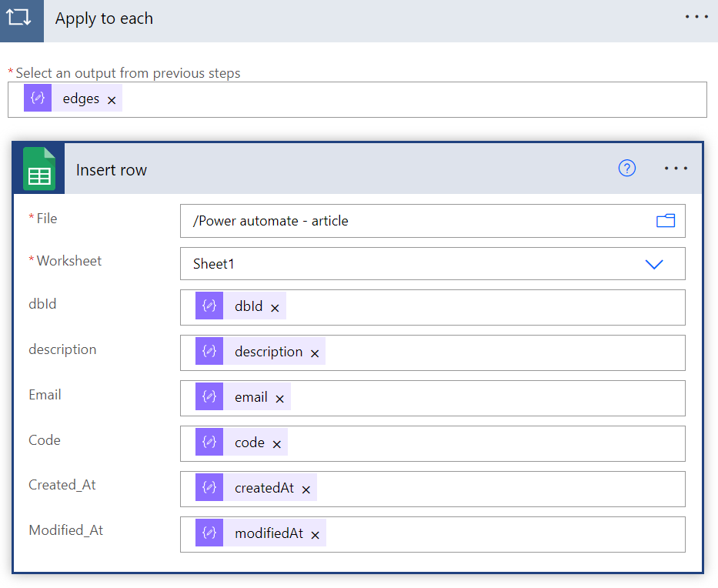Open the Worksheet dropdown showing Sheet1
The height and width of the screenshot is (588, 718).
(x=653, y=263)
